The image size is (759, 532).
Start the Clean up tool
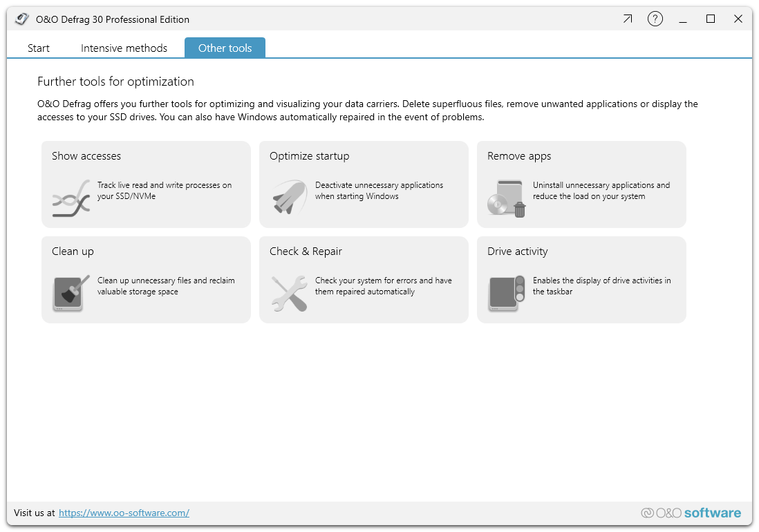tap(145, 279)
